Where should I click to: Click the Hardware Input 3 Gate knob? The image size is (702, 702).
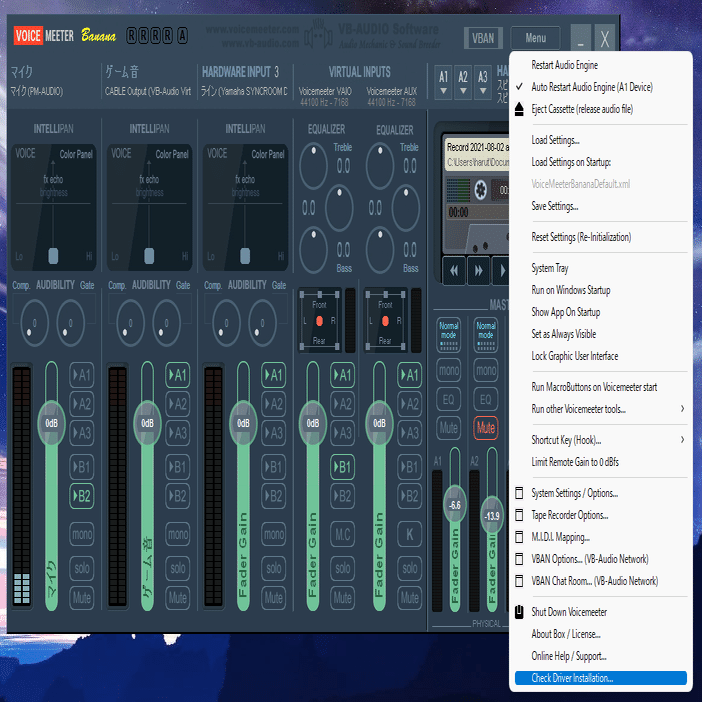[x=262, y=323]
